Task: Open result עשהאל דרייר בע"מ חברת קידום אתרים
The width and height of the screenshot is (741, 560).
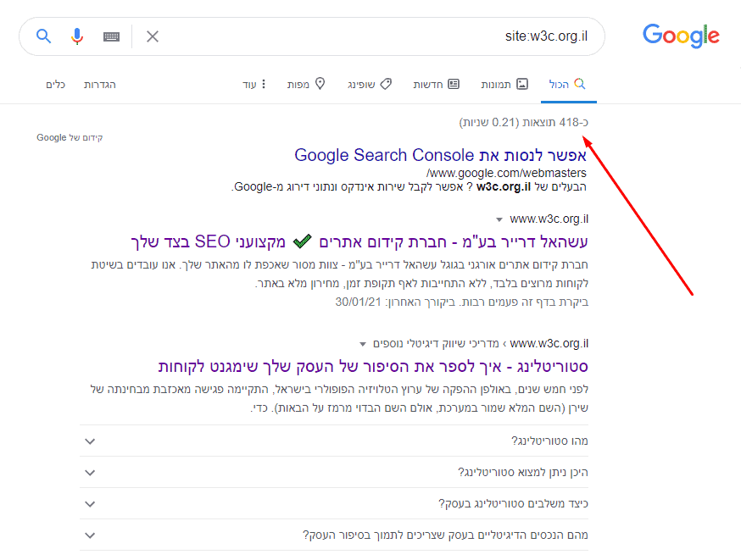Action: pyautogui.click(x=359, y=241)
